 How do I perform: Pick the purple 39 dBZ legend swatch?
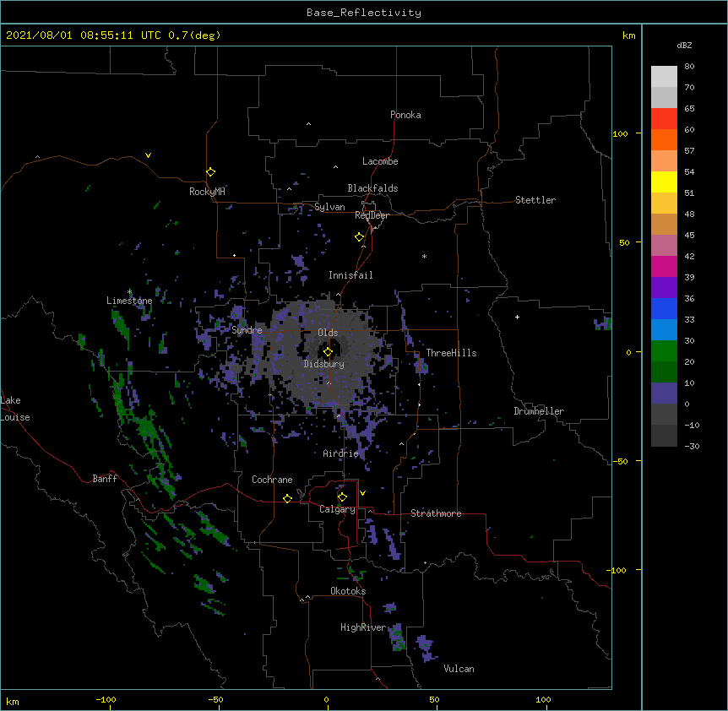coord(664,288)
